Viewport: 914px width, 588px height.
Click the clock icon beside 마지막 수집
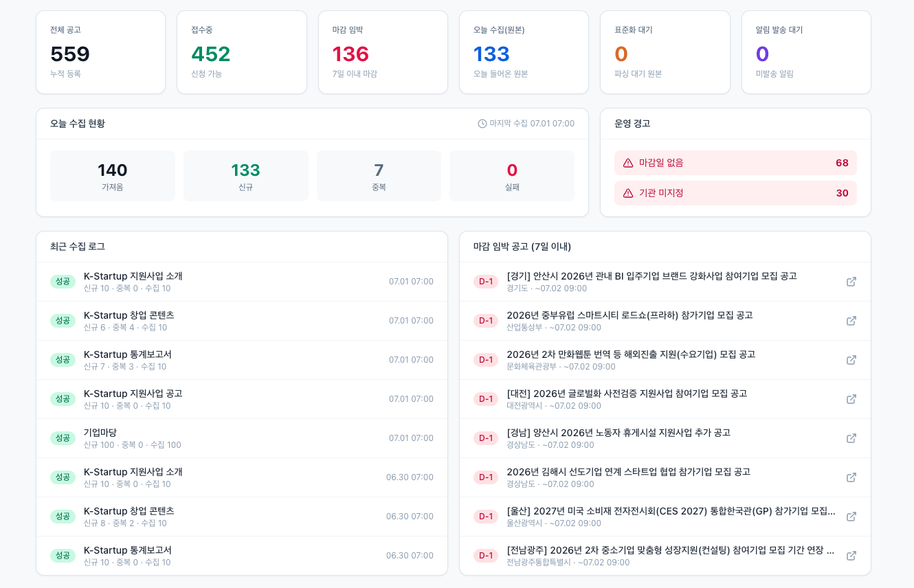(x=482, y=124)
